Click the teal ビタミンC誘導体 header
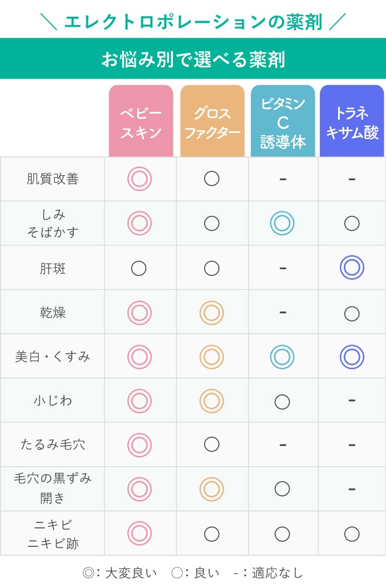The height and width of the screenshot is (588, 386). [x=283, y=121]
